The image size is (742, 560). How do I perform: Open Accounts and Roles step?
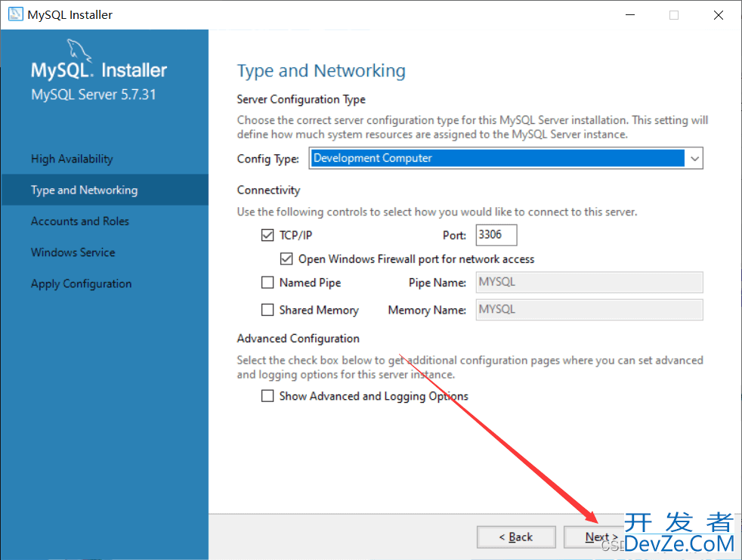[x=80, y=221]
